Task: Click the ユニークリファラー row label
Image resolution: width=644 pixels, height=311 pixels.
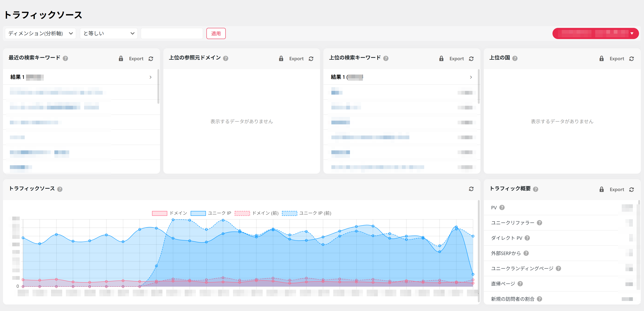Action: click(x=513, y=223)
